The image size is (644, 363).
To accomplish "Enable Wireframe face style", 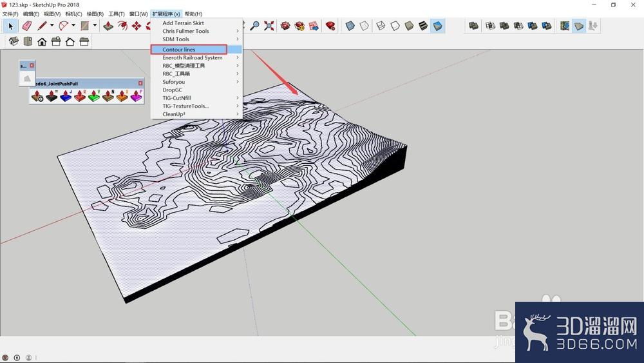I will coord(381,26).
